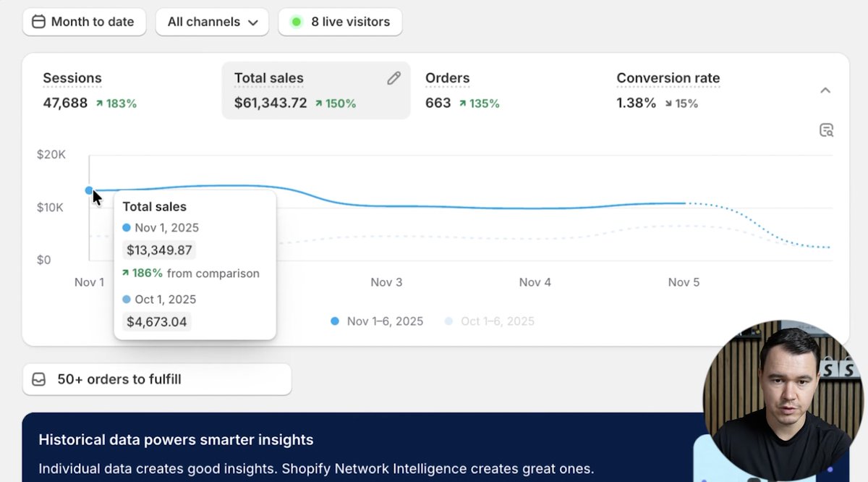Click the Nov 3 axis label
This screenshot has height=482, width=868.
pos(386,282)
